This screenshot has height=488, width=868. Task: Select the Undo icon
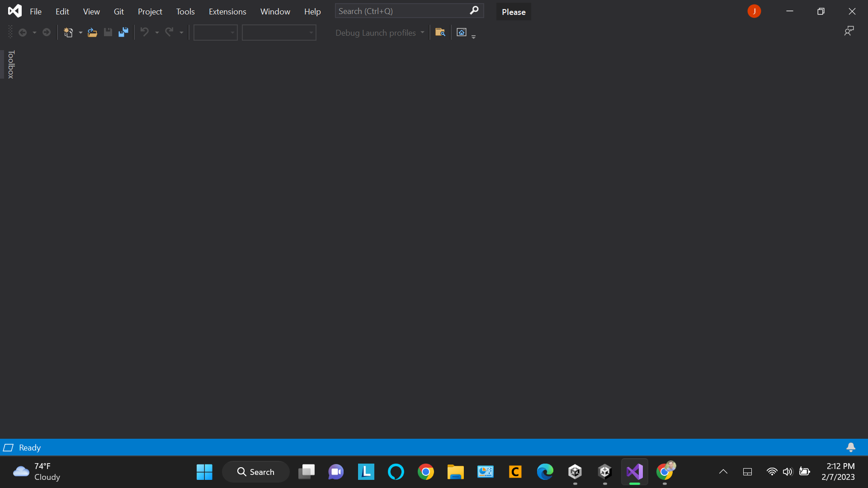[x=144, y=32]
